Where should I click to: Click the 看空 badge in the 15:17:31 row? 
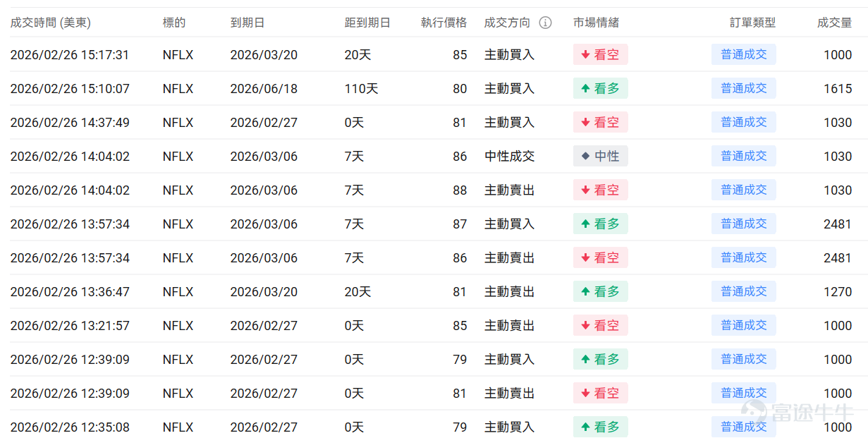[600, 54]
